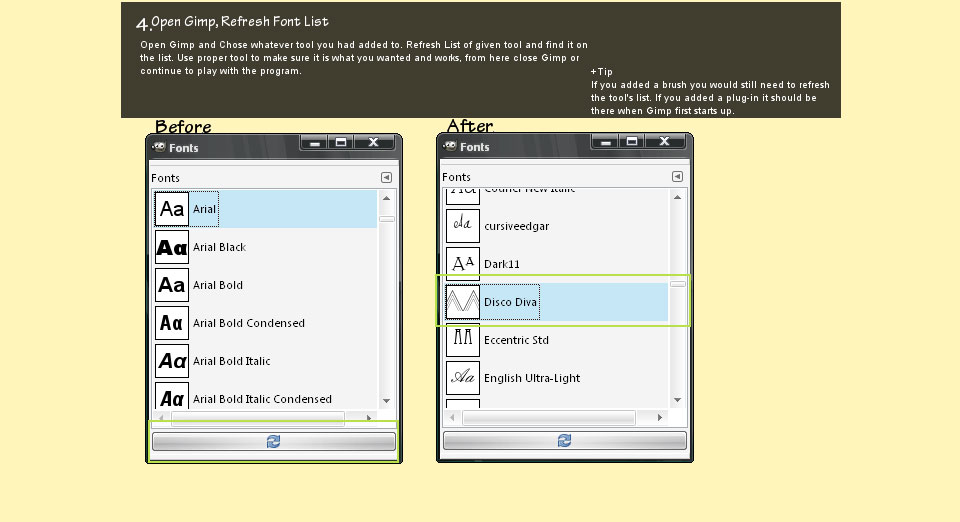Click horizontal scroll right arrow, After window
960x522 pixels.
tap(659, 417)
